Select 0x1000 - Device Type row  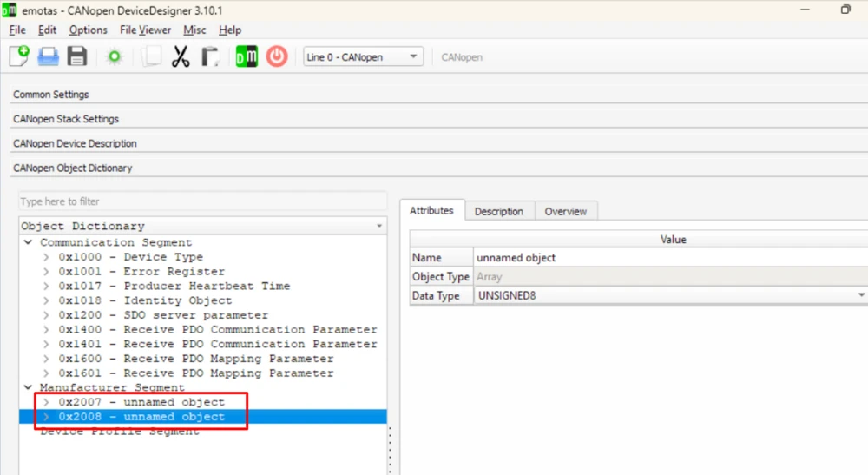click(x=131, y=257)
